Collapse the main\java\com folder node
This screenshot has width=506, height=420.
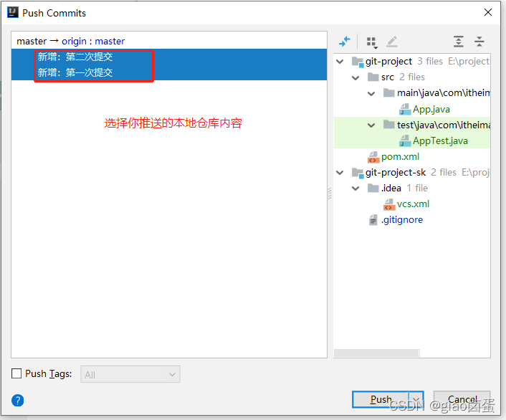click(x=371, y=94)
